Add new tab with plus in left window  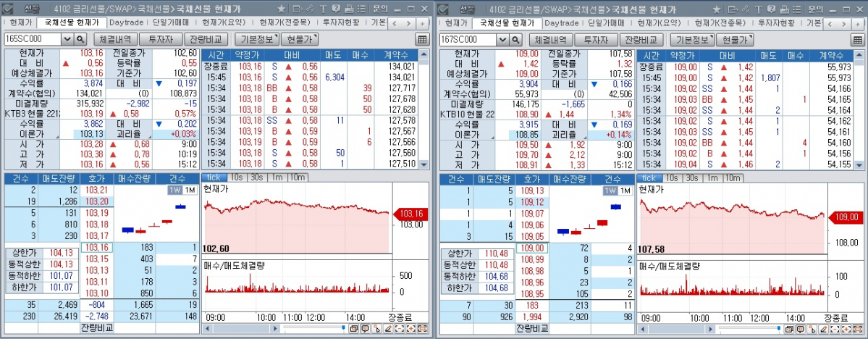(x=422, y=23)
